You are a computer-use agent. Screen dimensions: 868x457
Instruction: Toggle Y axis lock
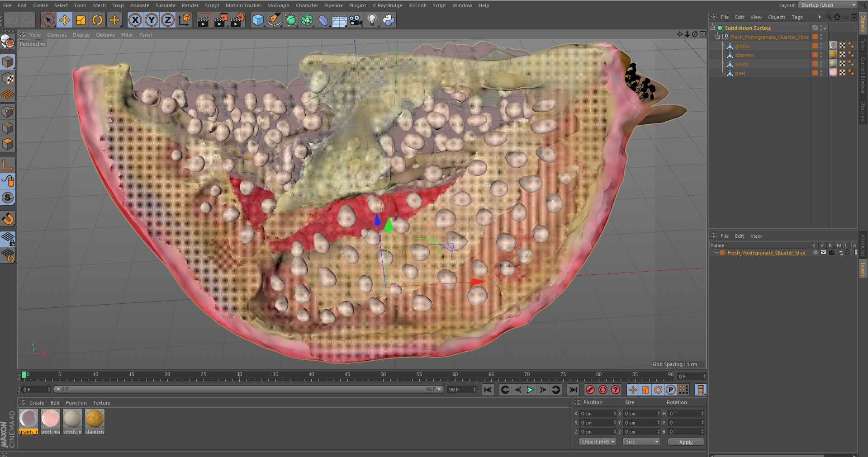tap(152, 20)
